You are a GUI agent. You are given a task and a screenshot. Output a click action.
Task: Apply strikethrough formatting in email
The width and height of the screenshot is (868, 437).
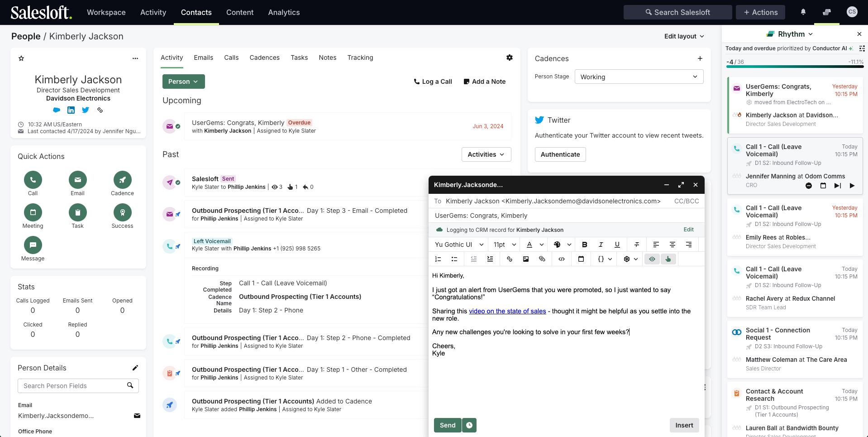(x=637, y=245)
